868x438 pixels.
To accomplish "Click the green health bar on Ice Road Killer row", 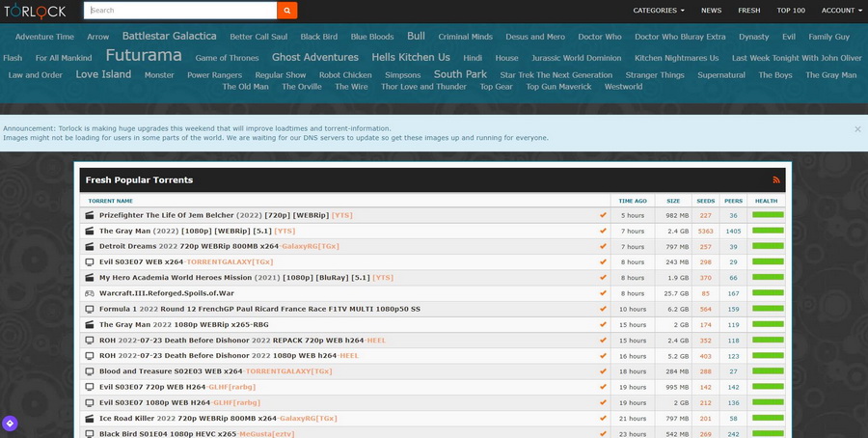I will pos(768,418).
